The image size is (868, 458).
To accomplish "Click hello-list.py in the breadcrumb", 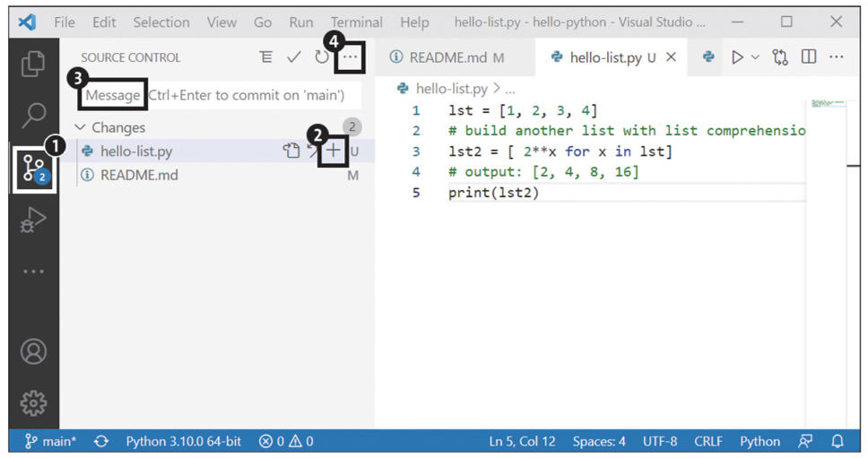I will [x=452, y=89].
